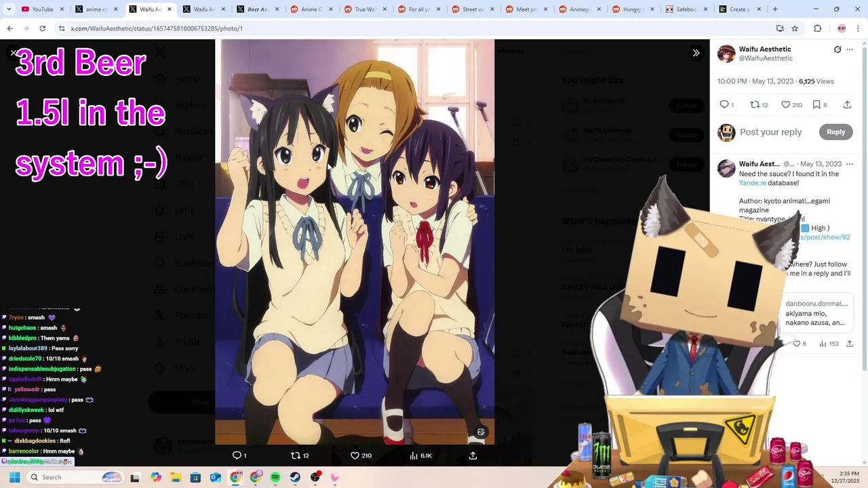Screen dimensions: 868x488
Task: Switch to the 'Street w' Reddit tab
Action: click(x=473, y=9)
